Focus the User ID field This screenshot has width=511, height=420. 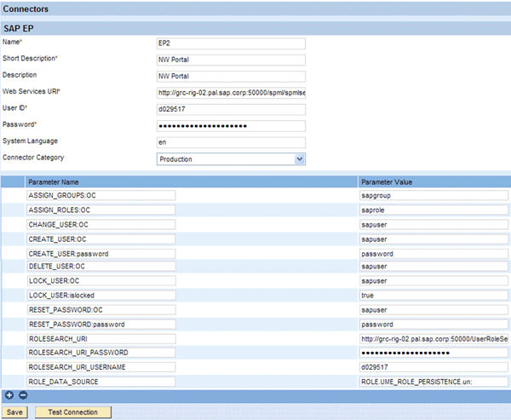231,109
